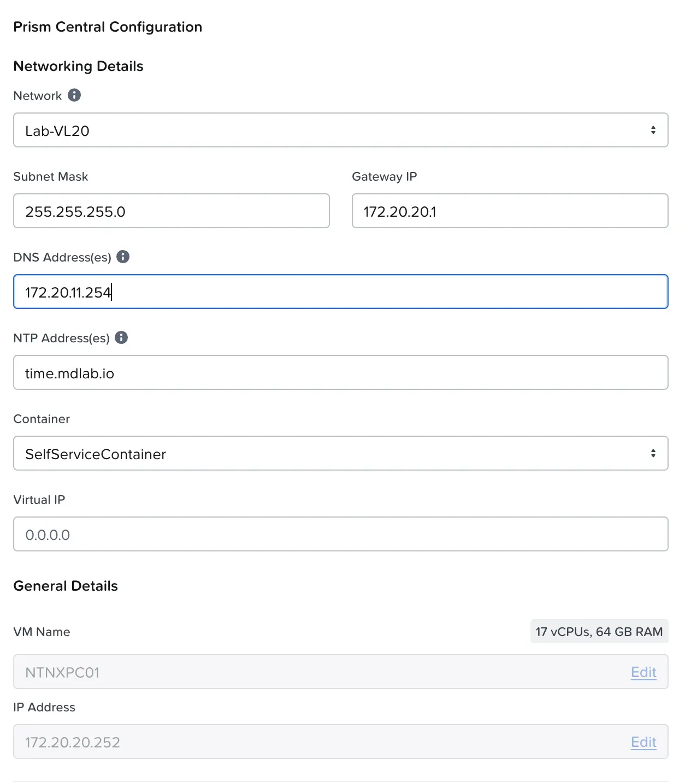Click the info icon next to Network

(74, 95)
